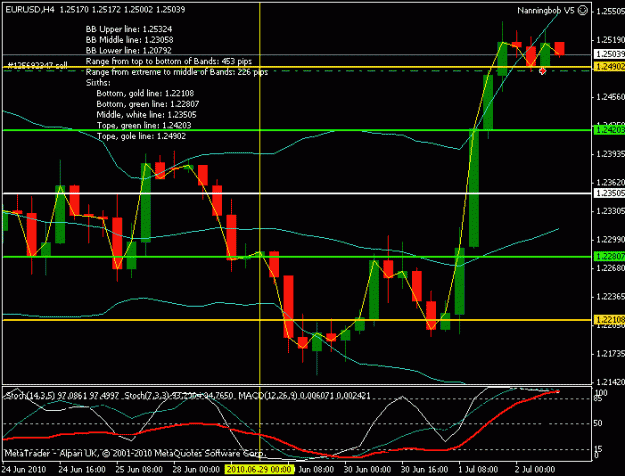
Task: Click the 1.22680 price scale value
Action: [610, 268]
